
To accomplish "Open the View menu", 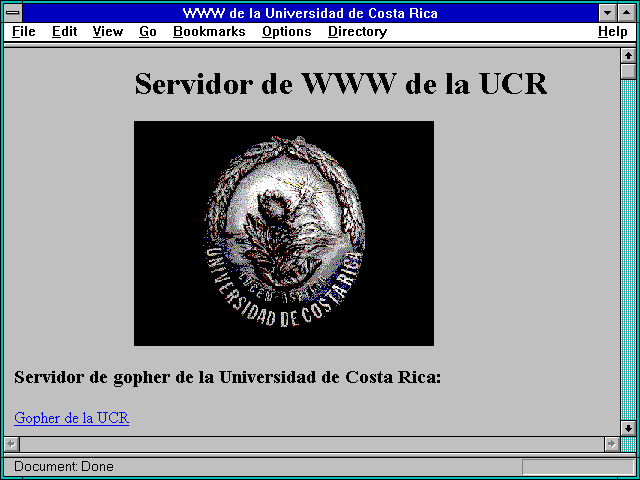I will click(108, 32).
